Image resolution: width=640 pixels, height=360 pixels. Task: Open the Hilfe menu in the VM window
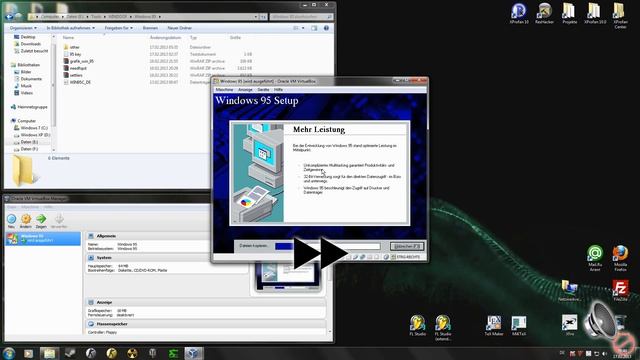[x=278, y=89]
